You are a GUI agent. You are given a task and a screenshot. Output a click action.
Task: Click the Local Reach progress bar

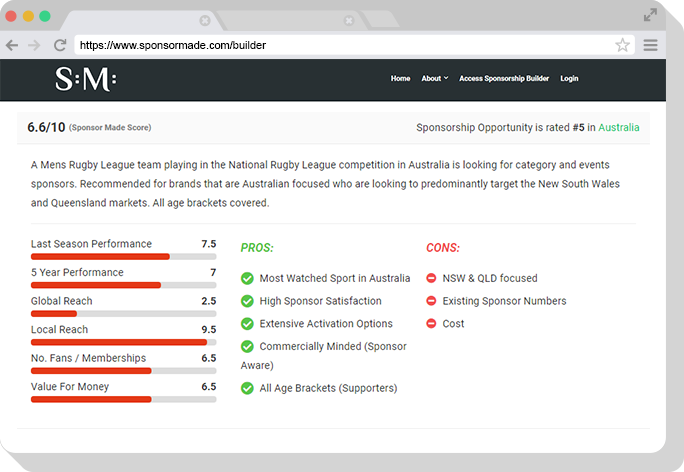point(123,342)
